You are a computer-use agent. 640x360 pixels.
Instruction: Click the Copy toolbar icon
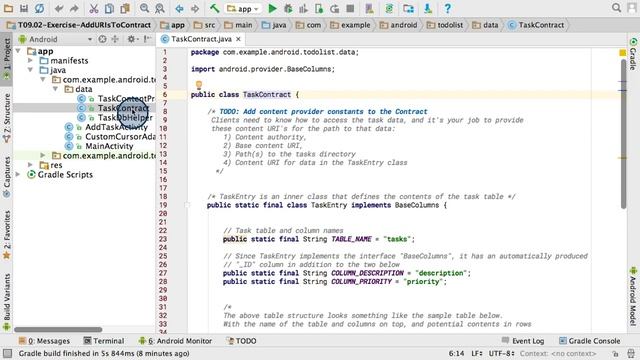tap(109, 9)
